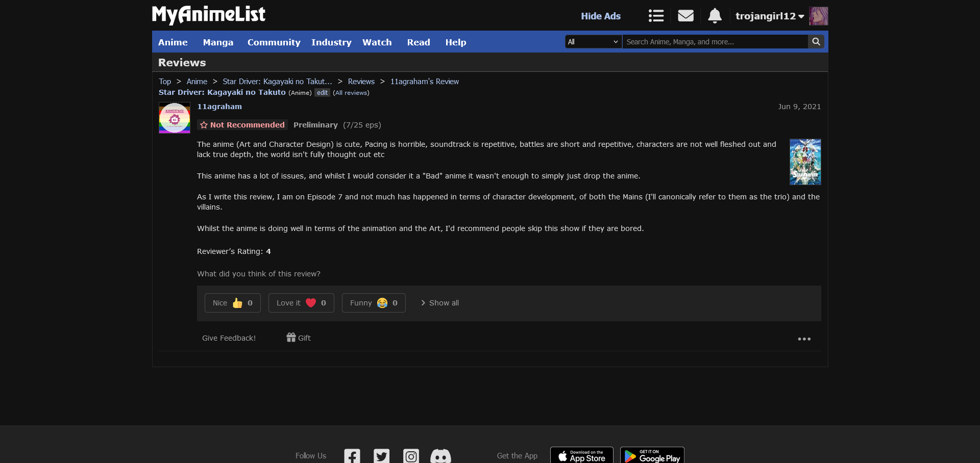Open the Twitter follow icon
Viewport: 980px width, 463px height.
tap(381, 456)
